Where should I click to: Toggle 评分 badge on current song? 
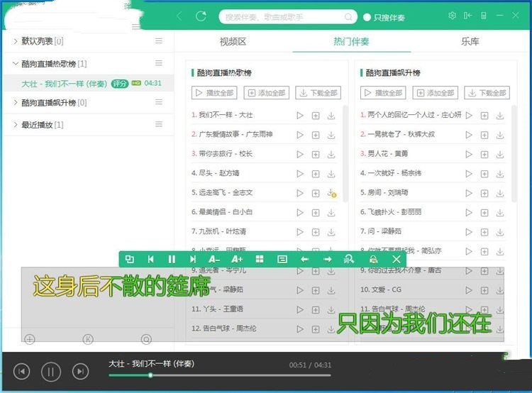[x=120, y=84]
